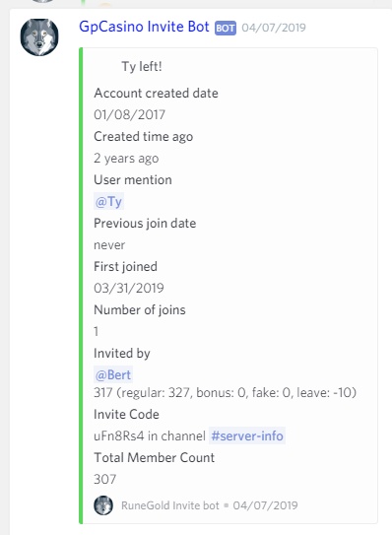This screenshot has height=535, width=392.
Task: Click the RuneGold Invite bot footer text
Action: pyautogui.click(x=170, y=505)
